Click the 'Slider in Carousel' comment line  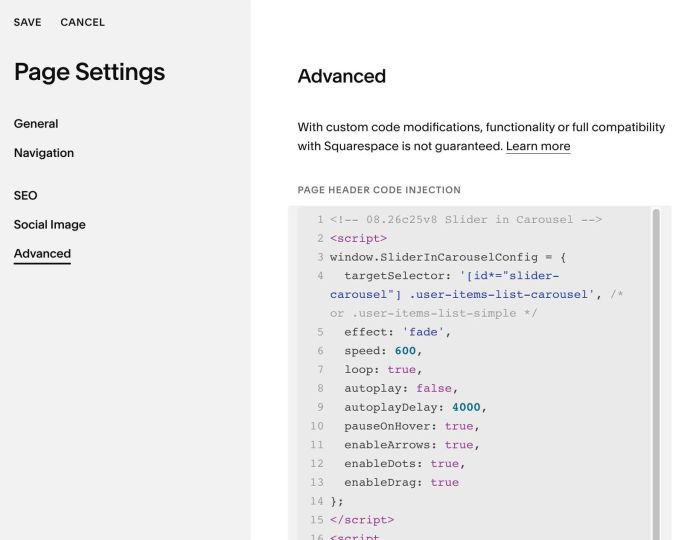coord(466,220)
